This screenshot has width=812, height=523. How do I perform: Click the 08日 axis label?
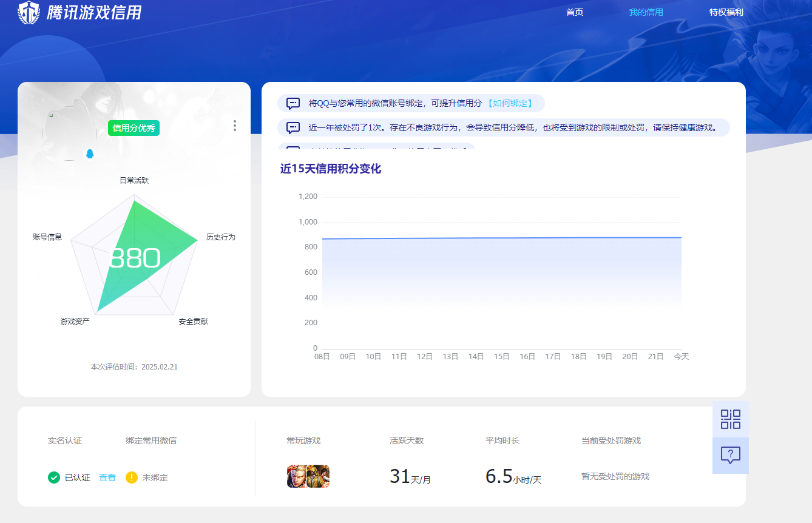pyautogui.click(x=322, y=357)
